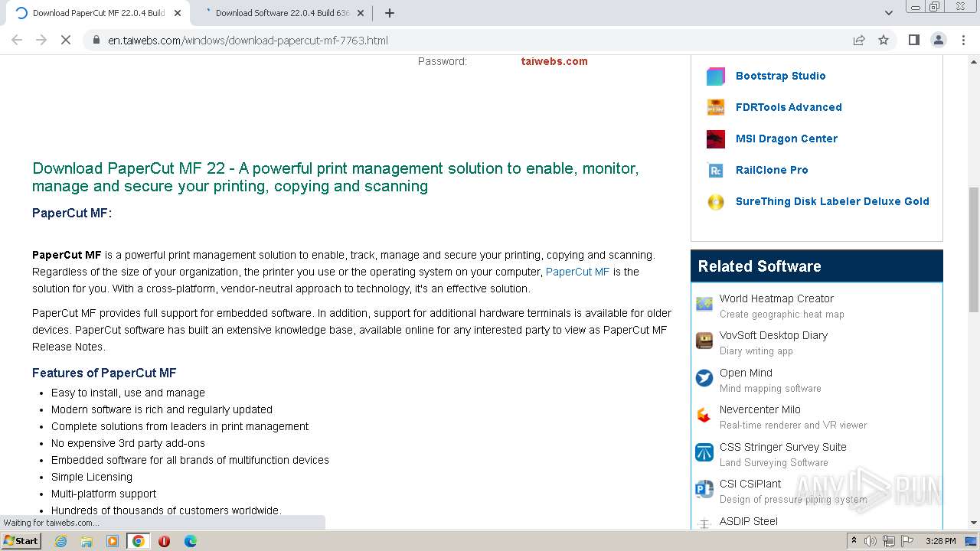Open Microsoft Edge from the taskbar
The image size is (980, 551).
pos(190,541)
